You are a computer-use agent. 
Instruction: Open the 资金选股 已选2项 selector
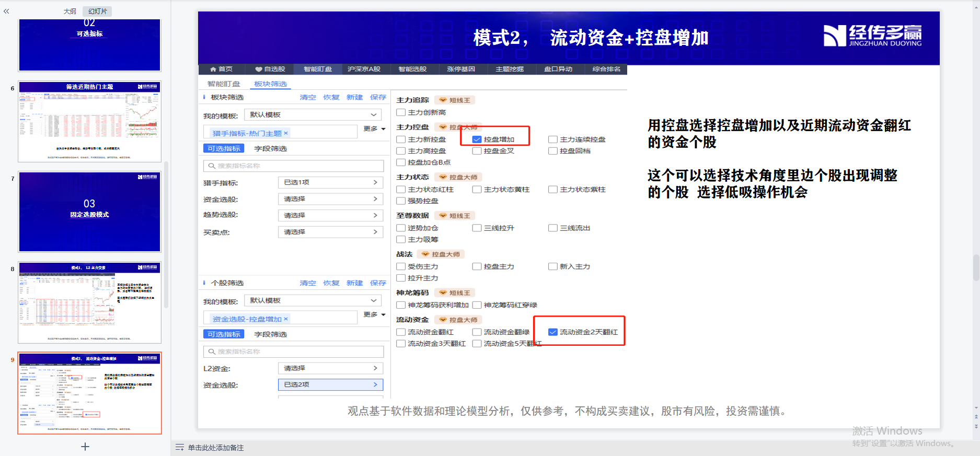330,384
